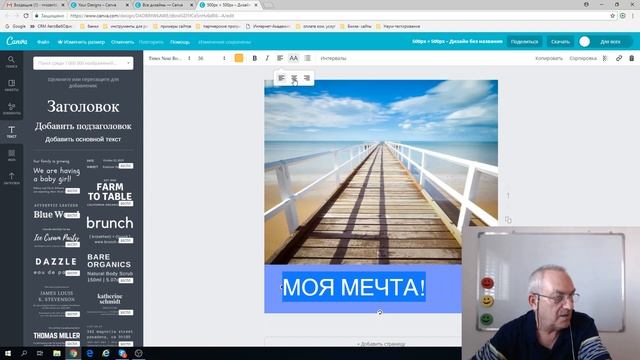Select the pier photo on canvas

381,172
